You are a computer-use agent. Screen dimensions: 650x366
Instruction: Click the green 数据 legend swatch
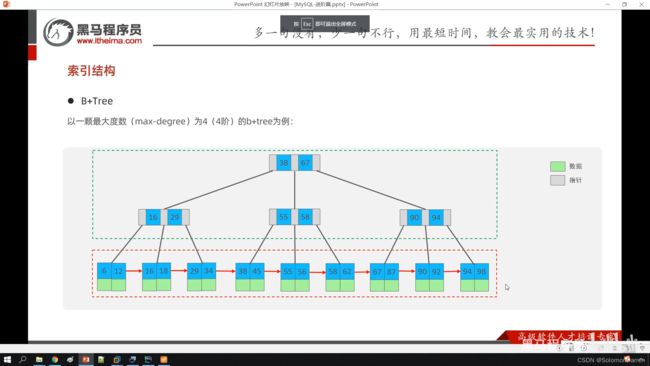coord(558,166)
